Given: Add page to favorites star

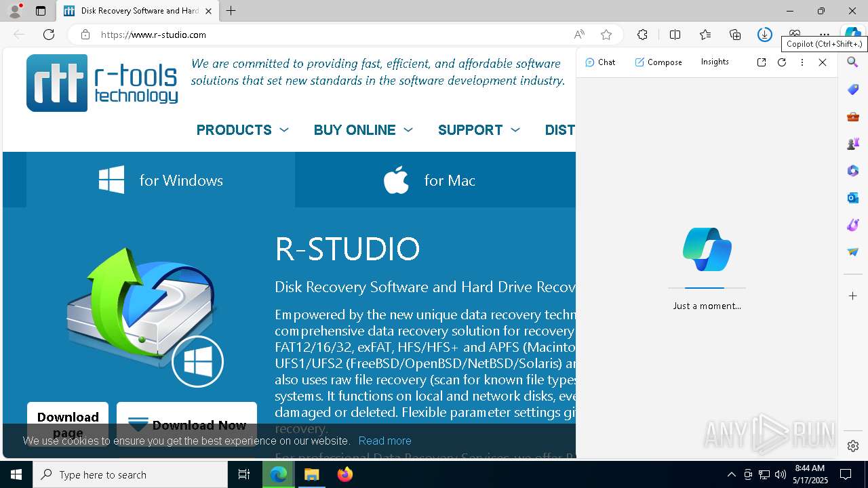Looking at the screenshot, I should pyautogui.click(x=606, y=35).
